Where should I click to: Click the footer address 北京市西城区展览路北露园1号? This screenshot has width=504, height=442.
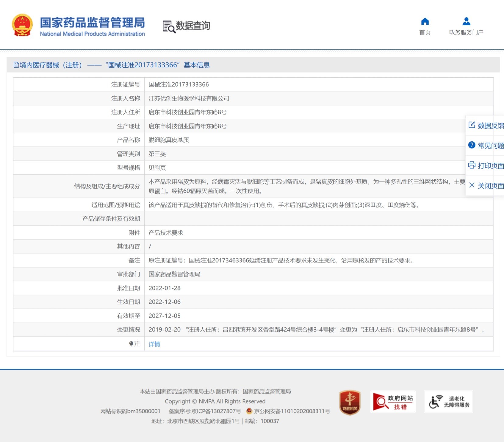pos(204,421)
